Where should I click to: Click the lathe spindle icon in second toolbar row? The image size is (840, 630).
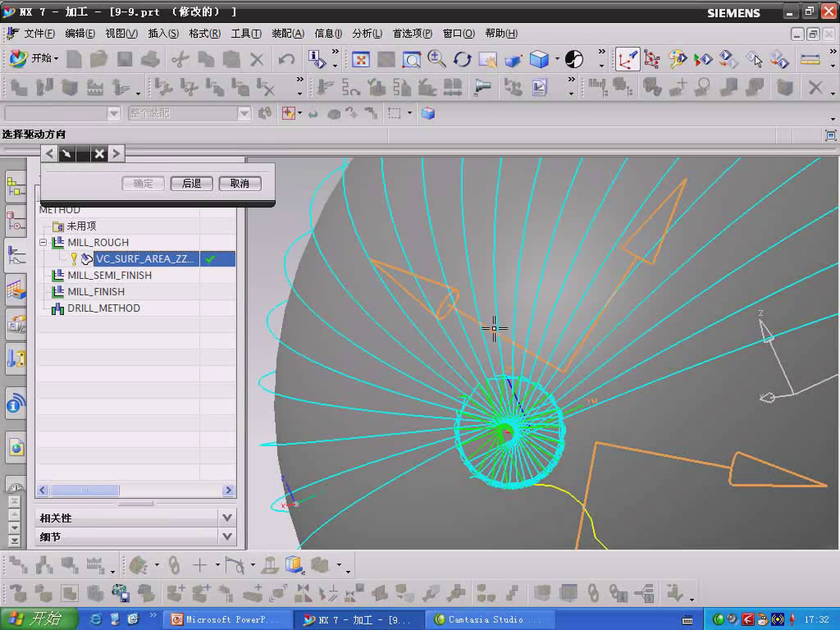tap(482, 87)
